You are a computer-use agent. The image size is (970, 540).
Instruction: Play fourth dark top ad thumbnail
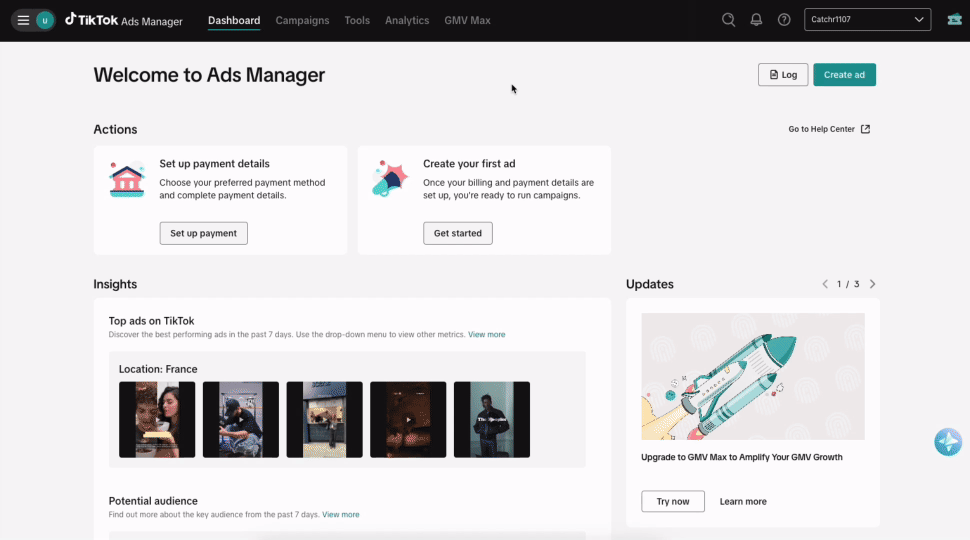(408, 419)
